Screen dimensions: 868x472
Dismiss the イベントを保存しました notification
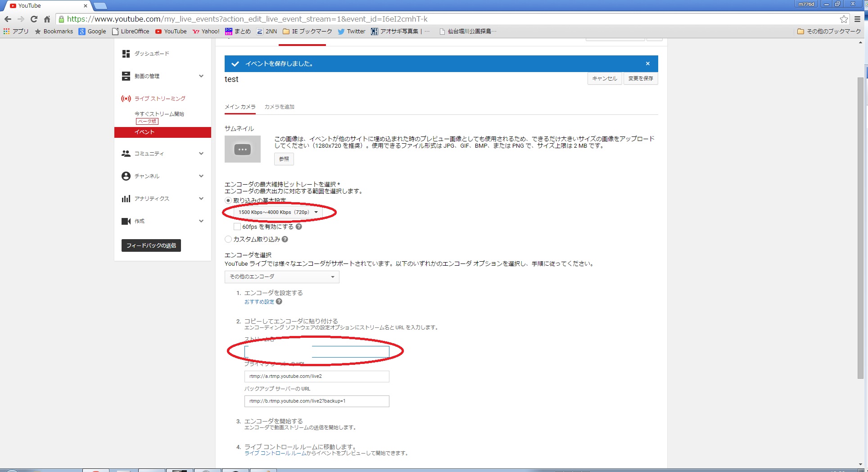pos(648,64)
